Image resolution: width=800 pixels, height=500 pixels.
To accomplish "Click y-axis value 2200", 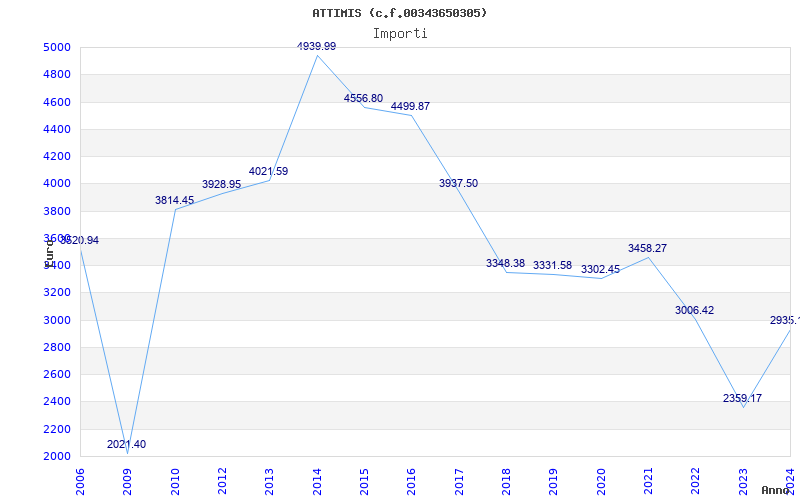I will tap(57, 429).
